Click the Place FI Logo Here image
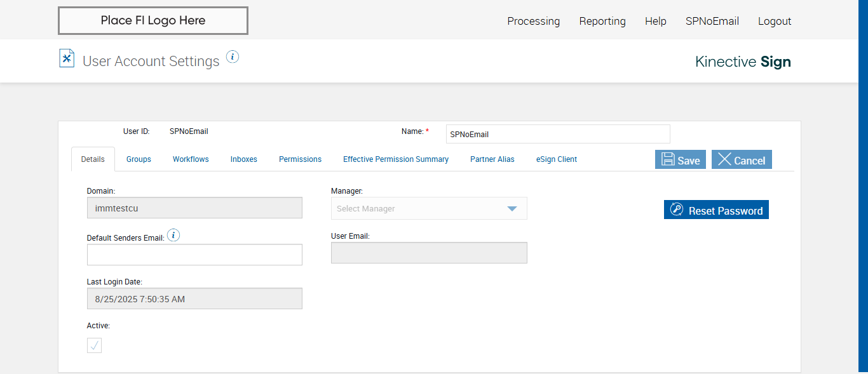Image resolution: width=868 pixels, height=374 pixels. point(153,21)
